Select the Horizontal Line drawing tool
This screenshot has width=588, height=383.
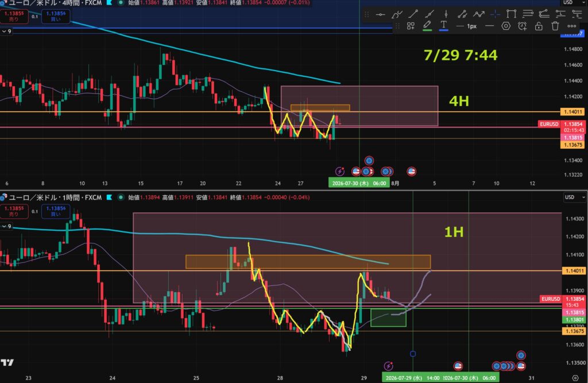(380, 14)
